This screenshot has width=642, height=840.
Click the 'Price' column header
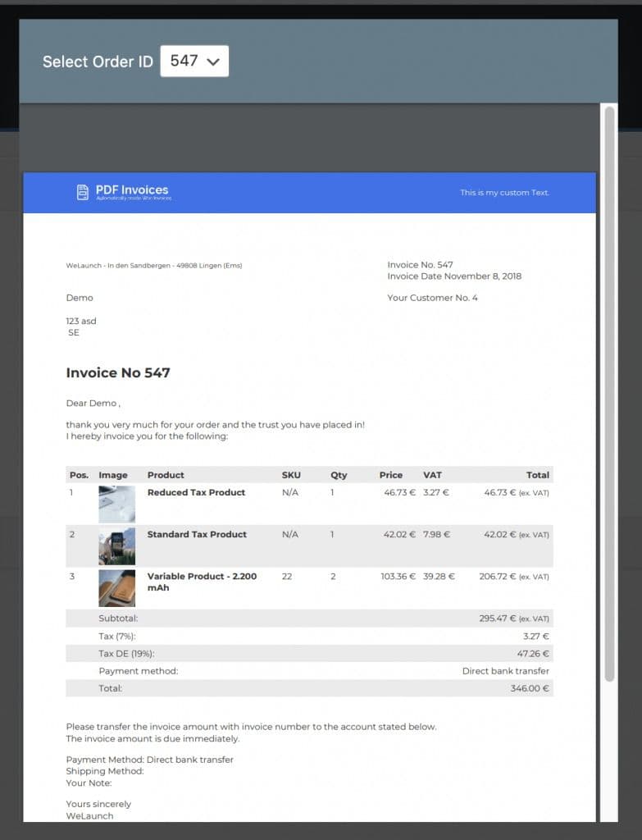tap(391, 475)
